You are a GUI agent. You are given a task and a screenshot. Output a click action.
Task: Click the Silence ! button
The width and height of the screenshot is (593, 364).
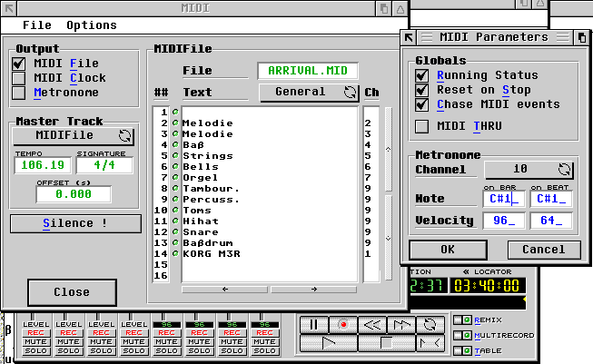coord(75,223)
